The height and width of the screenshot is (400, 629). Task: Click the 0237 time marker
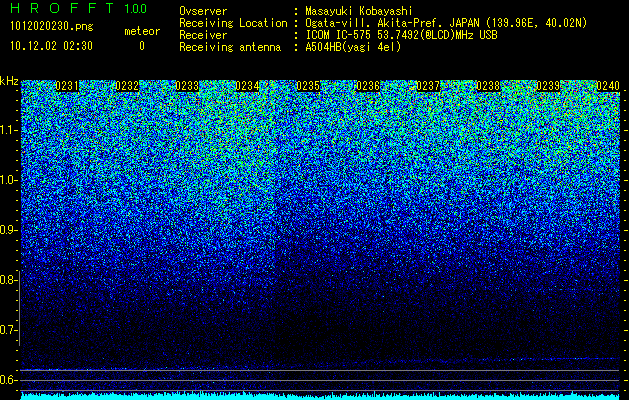[x=428, y=86]
